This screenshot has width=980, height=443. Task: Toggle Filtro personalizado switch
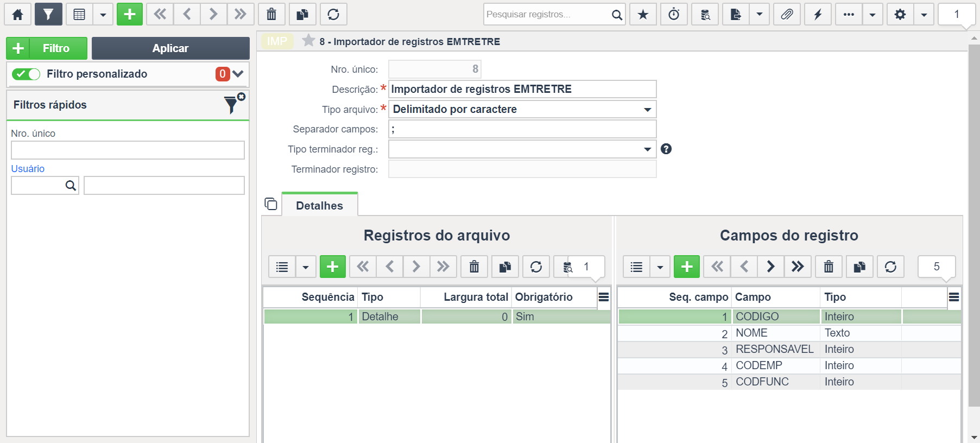coord(26,74)
